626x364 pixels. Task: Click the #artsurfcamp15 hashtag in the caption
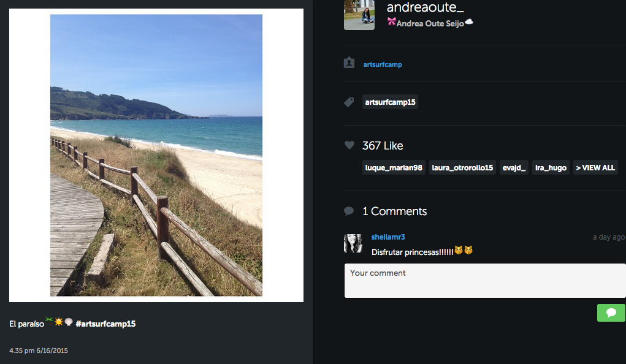105,324
